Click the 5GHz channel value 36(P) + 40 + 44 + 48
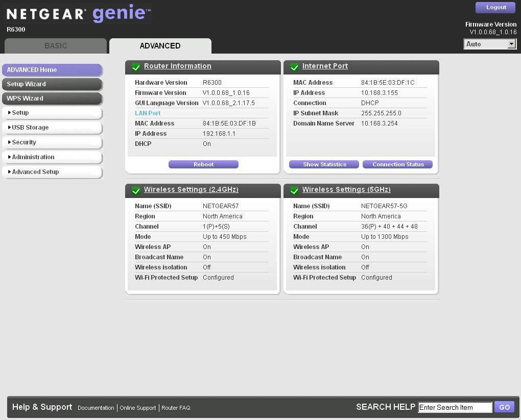Image resolution: width=521 pixels, height=420 pixels. pyautogui.click(x=389, y=227)
